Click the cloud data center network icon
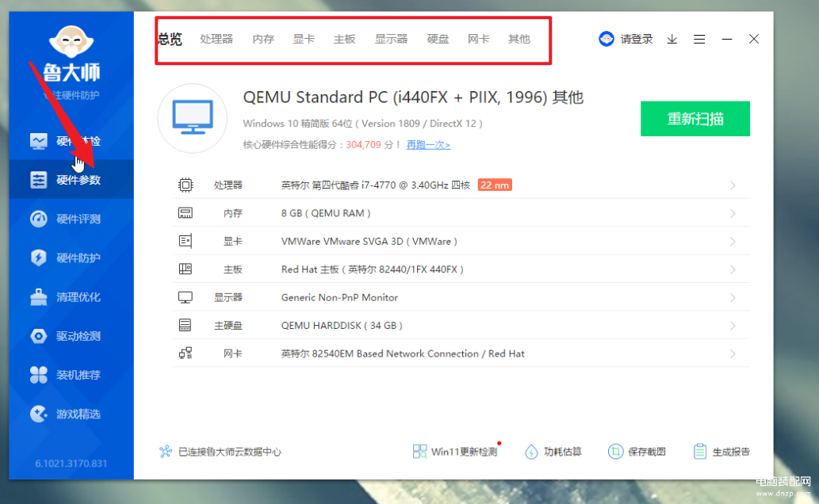This screenshot has height=504, width=819. point(166,452)
